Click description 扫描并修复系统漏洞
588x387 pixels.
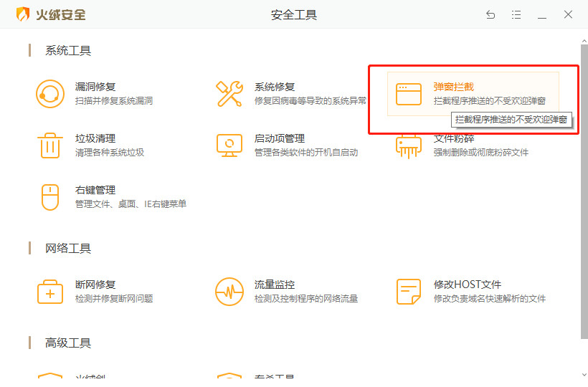pos(113,101)
